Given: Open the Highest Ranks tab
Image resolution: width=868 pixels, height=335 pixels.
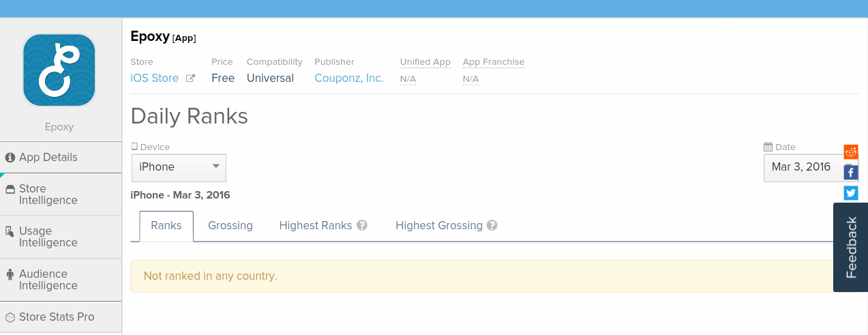Looking at the screenshot, I should pyautogui.click(x=316, y=225).
